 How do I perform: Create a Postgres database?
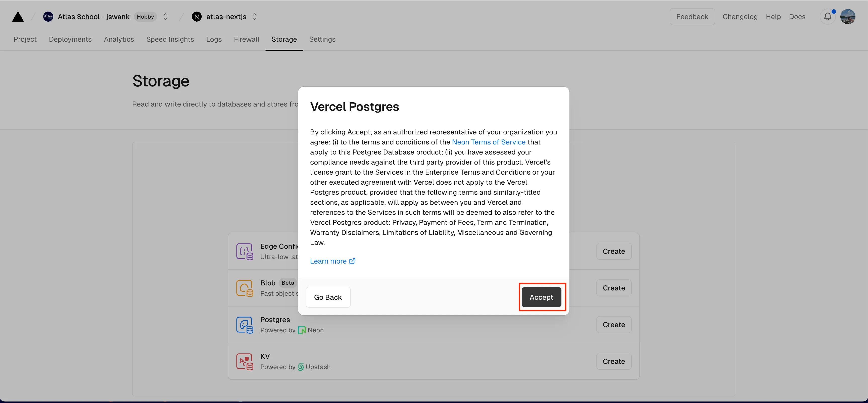point(614,325)
